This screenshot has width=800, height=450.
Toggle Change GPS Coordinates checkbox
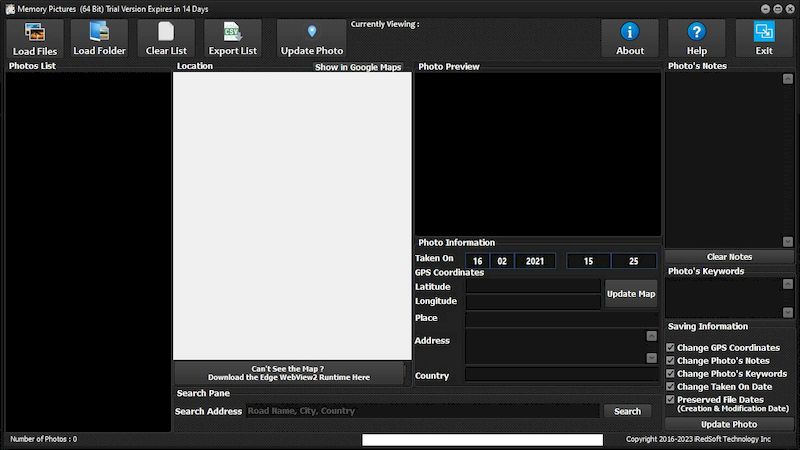click(670, 347)
